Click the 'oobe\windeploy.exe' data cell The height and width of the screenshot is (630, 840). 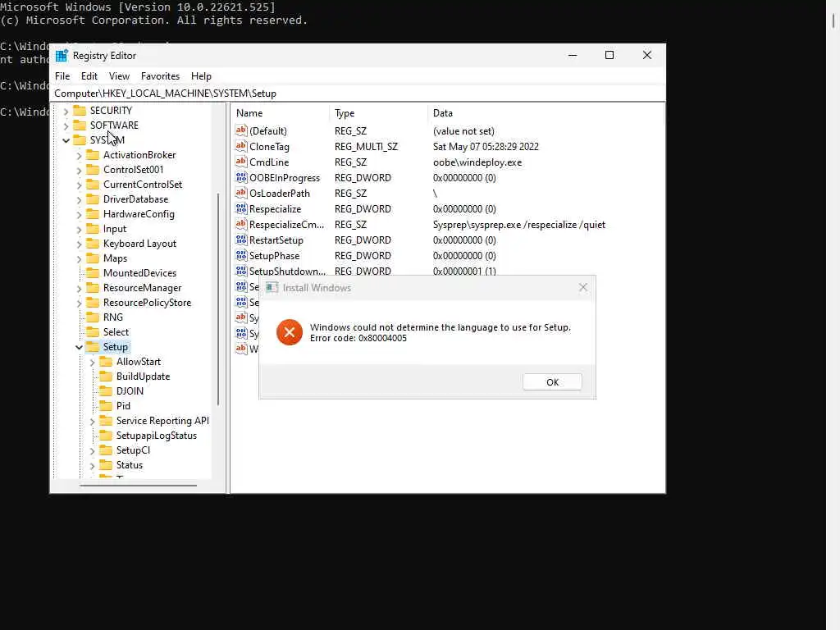pyautogui.click(x=477, y=162)
